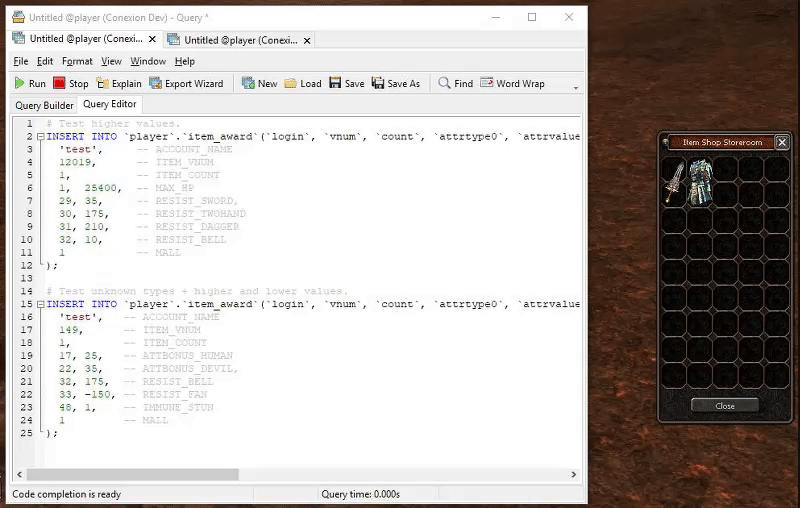Open Find in query editor
The width and height of the screenshot is (800, 508).
pyautogui.click(x=456, y=83)
